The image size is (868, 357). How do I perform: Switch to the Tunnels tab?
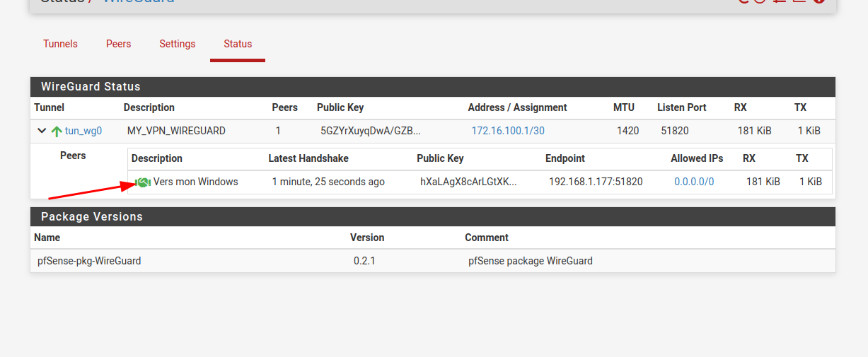[x=60, y=44]
